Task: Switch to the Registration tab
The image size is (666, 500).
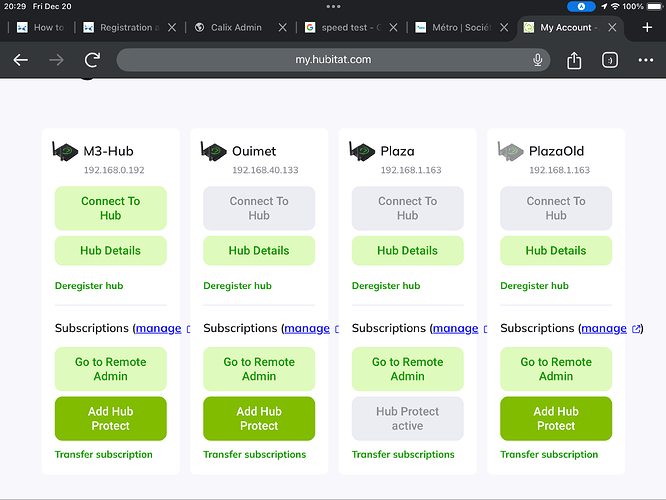Action: [x=122, y=28]
